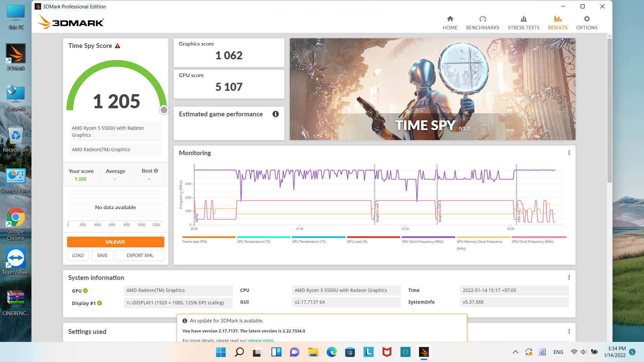Open the OPTIONS tab
644x362 pixels.
(587, 23)
